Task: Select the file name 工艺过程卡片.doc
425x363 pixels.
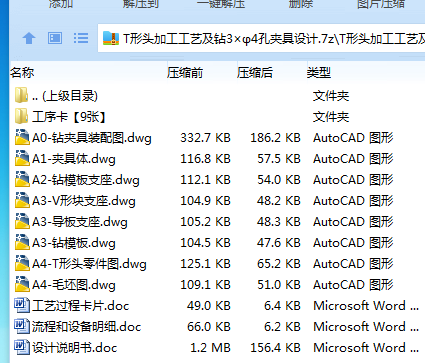Action: pos(80,306)
